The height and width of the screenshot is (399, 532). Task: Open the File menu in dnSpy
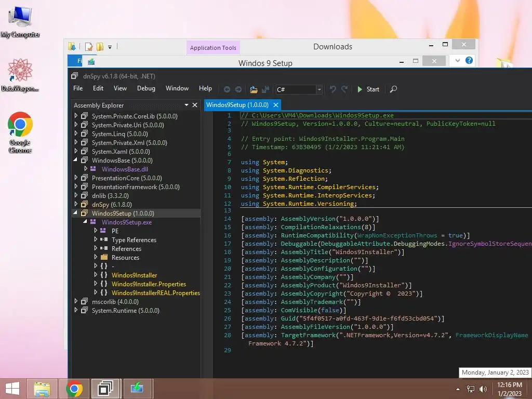tap(78, 88)
